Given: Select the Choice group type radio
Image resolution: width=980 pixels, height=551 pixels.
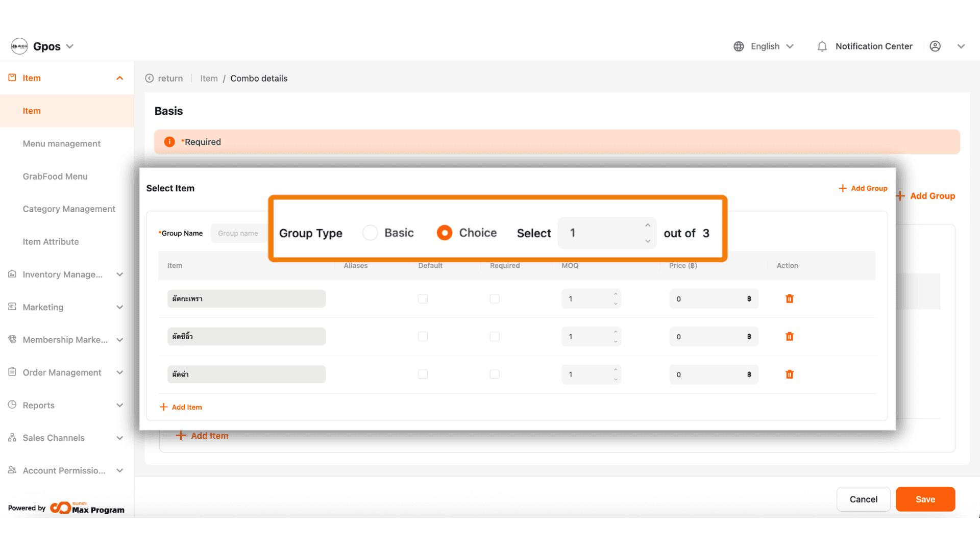Looking at the screenshot, I should [x=445, y=233].
